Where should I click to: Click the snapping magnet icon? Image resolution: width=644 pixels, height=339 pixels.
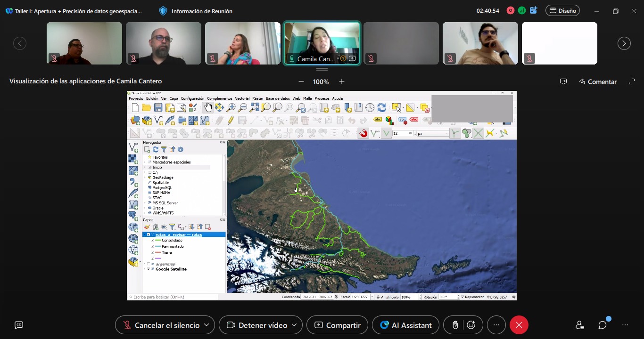[x=363, y=133]
